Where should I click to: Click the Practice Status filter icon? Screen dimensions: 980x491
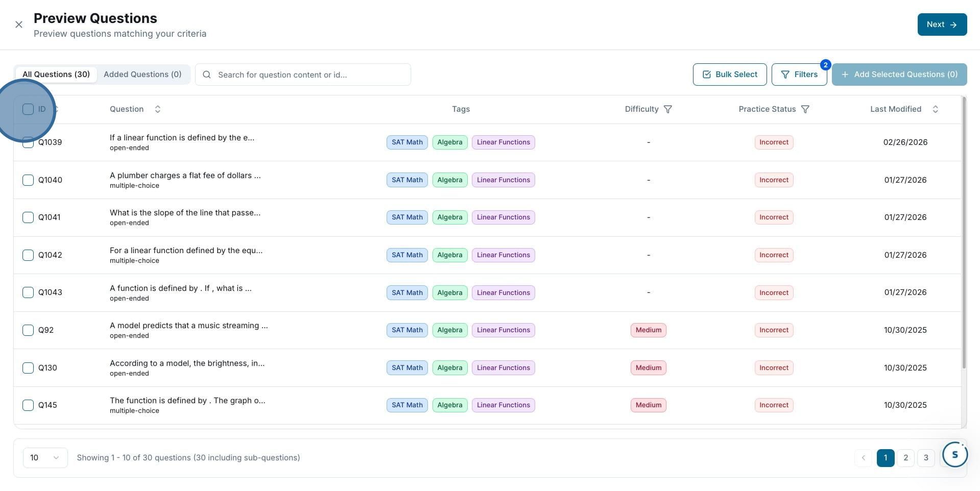coord(805,109)
